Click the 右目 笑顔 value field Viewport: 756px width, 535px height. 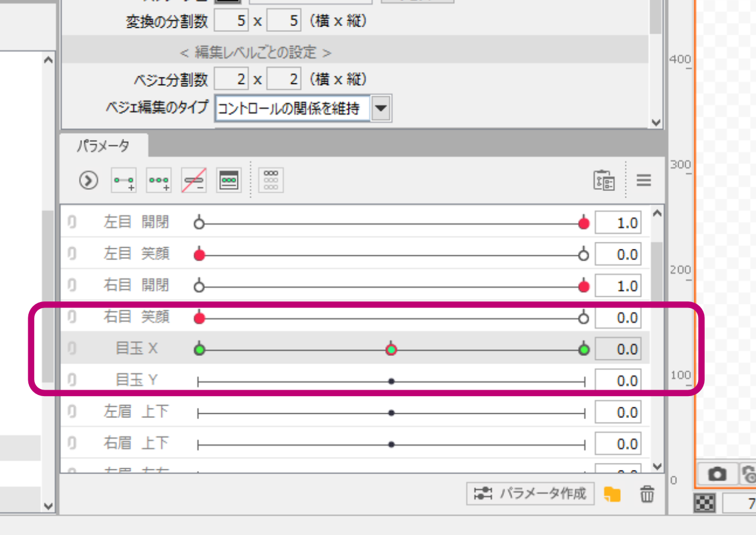coord(618,318)
